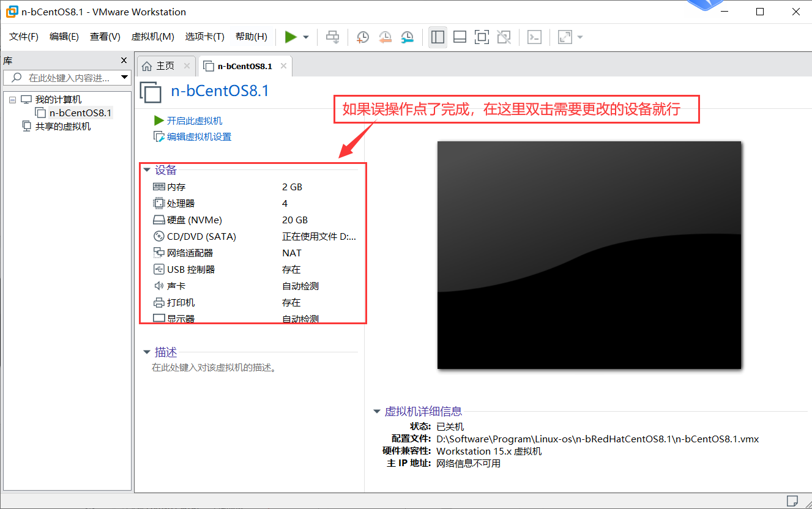Screen dimensions: 812x509
Task: Click the message log status bar icon
Action: pos(792,500)
